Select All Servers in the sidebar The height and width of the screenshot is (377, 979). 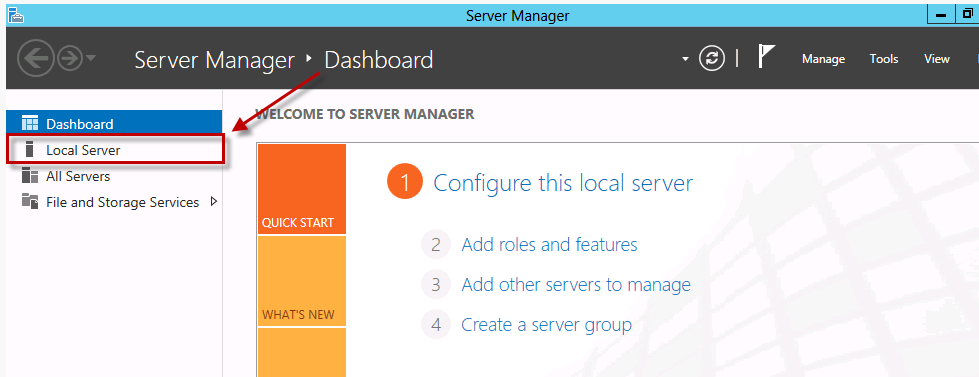coord(114,176)
